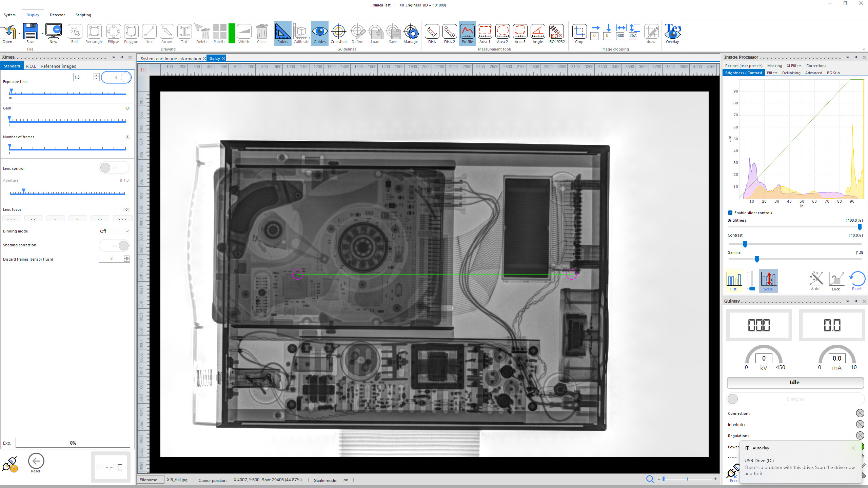The image size is (868, 488).
Task: Click the Auto contrast icon
Action: point(815,281)
